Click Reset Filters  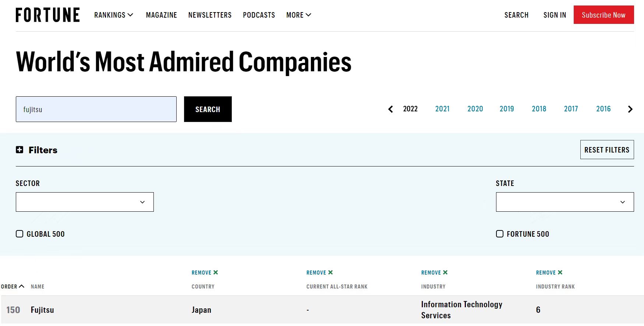pos(607,150)
